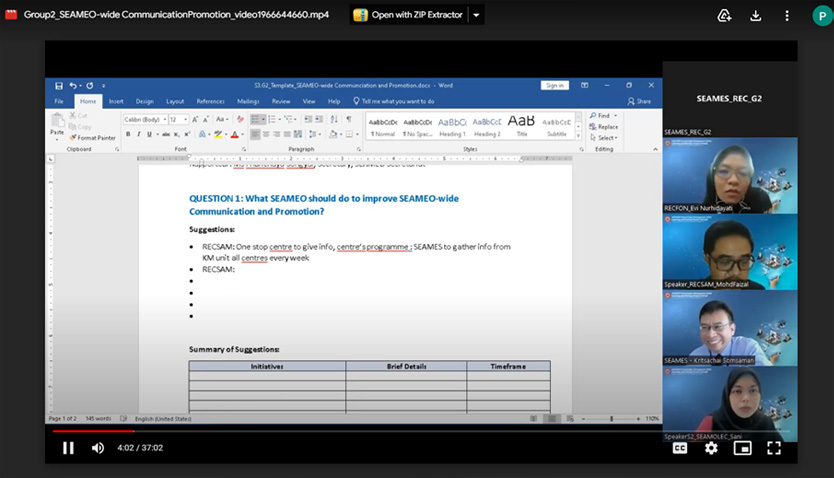Open Change Case dropdown

coord(222,120)
